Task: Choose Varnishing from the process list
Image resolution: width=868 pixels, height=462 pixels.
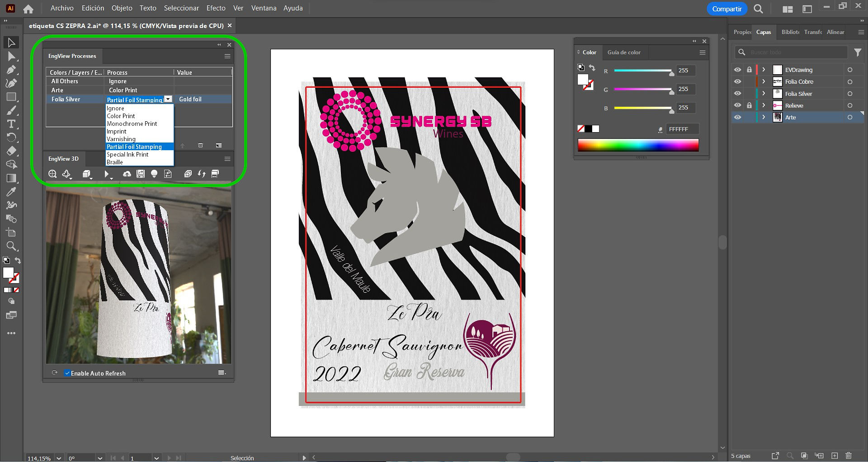Action: pyautogui.click(x=140, y=139)
